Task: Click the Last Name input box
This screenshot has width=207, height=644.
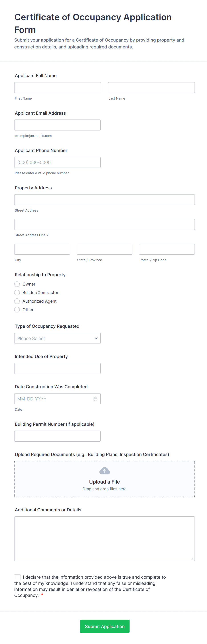Action: click(x=151, y=88)
